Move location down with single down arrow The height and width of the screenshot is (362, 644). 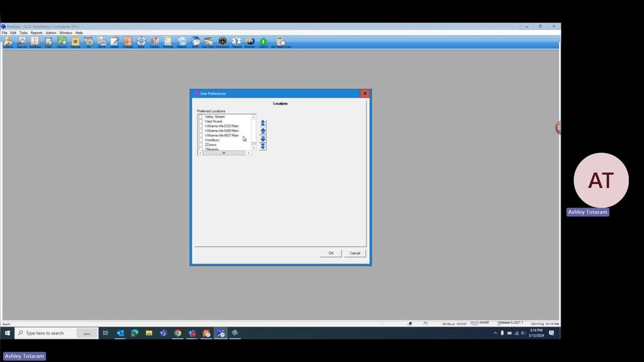(x=262, y=139)
